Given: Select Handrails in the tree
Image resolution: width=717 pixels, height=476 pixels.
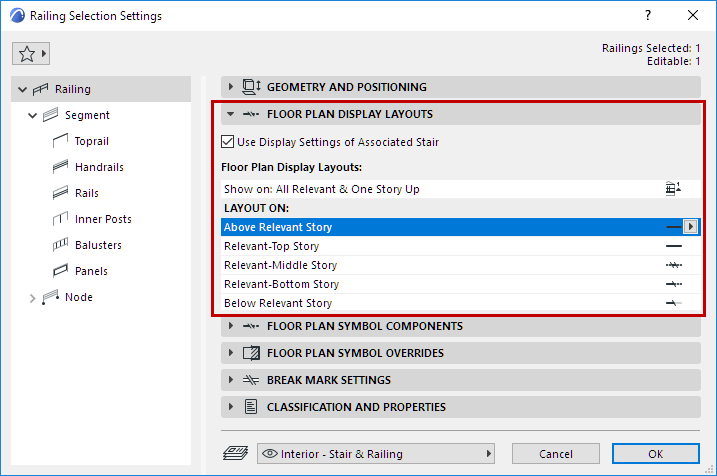Looking at the screenshot, I should (99, 167).
